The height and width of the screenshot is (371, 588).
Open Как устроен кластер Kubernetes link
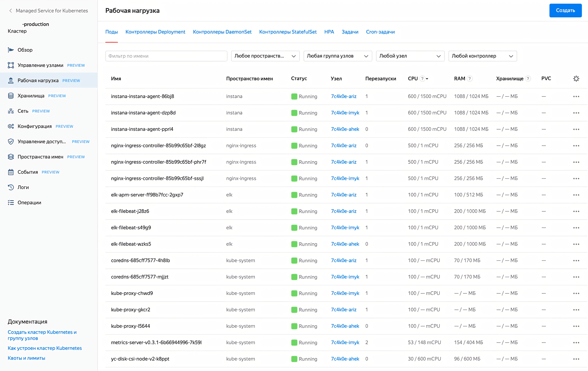click(45, 348)
